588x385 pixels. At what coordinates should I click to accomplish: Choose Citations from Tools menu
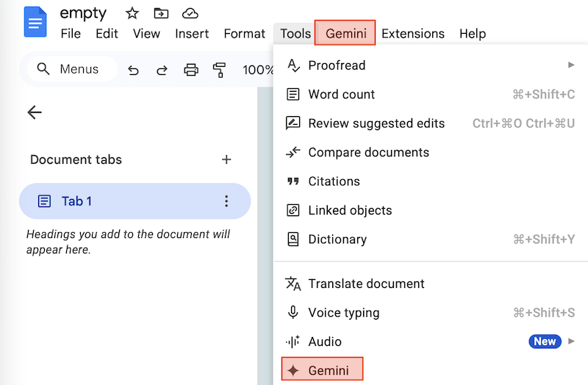431,181
